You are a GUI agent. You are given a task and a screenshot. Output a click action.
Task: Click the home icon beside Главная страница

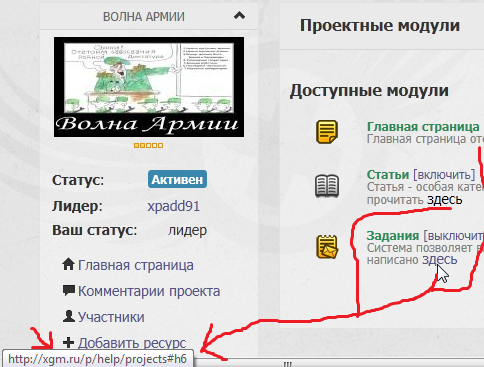[x=68, y=264]
